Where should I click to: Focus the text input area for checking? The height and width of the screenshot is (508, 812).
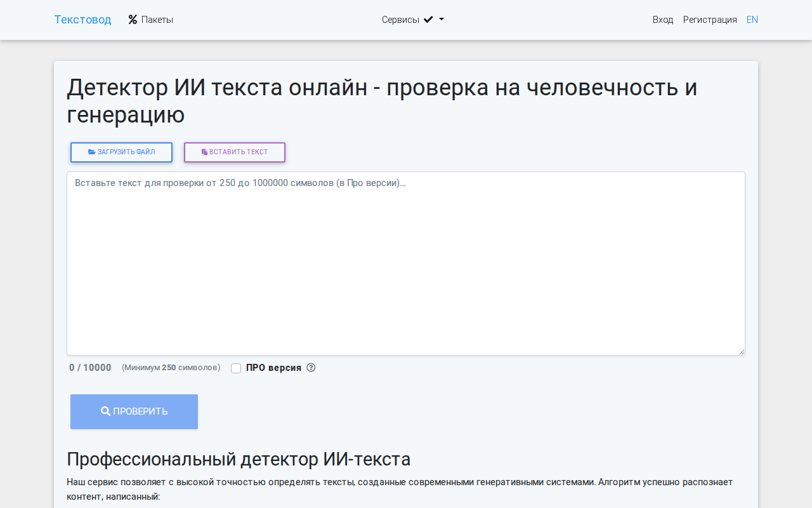[x=406, y=264]
